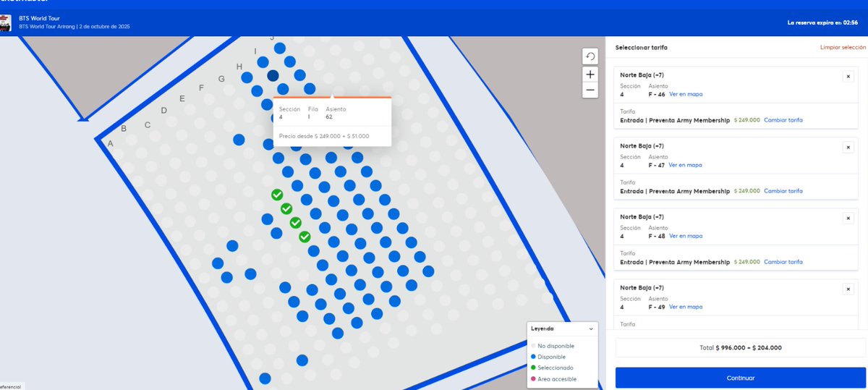Click 'Norte Baja (-7)' heading of F - 46 card
Screen dimensions: 868x390
(642, 75)
